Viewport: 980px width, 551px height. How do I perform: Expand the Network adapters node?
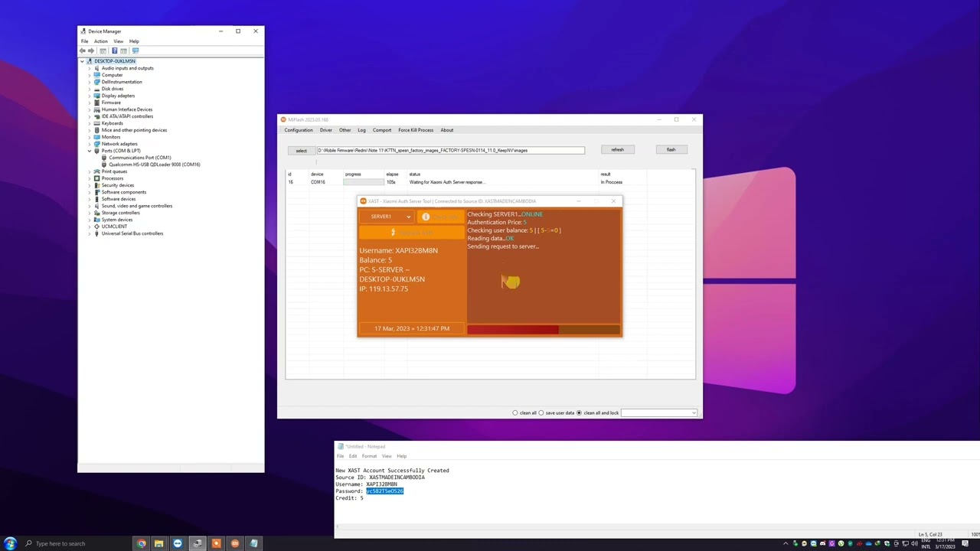point(90,144)
